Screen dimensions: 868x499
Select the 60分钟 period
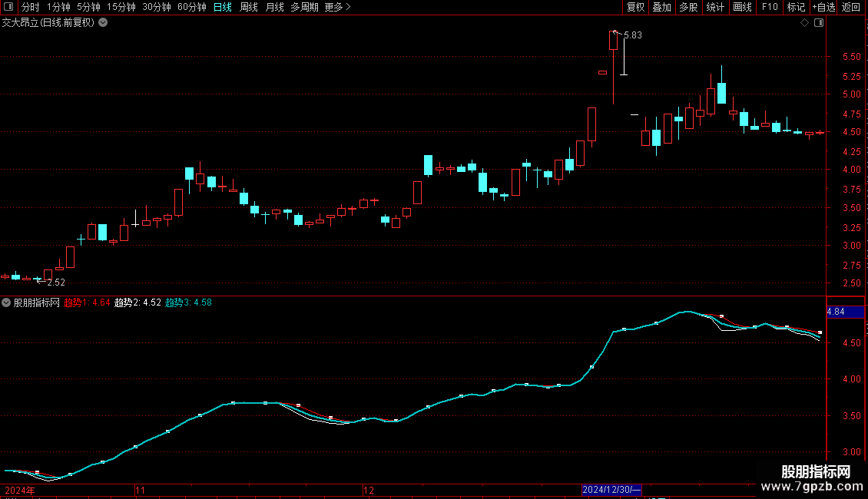click(192, 7)
